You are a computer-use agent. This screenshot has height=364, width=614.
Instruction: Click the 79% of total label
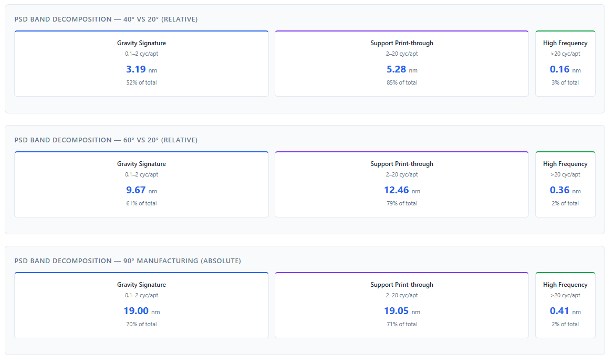(x=401, y=203)
